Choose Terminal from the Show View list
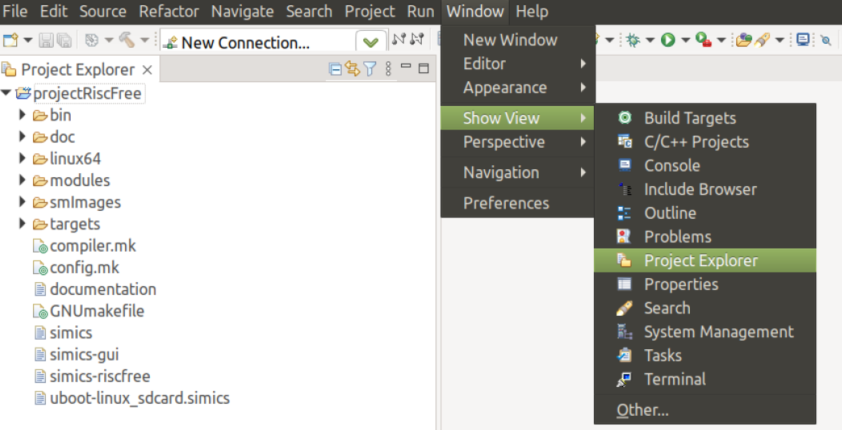Viewport: 842px width, 430px height. (674, 379)
